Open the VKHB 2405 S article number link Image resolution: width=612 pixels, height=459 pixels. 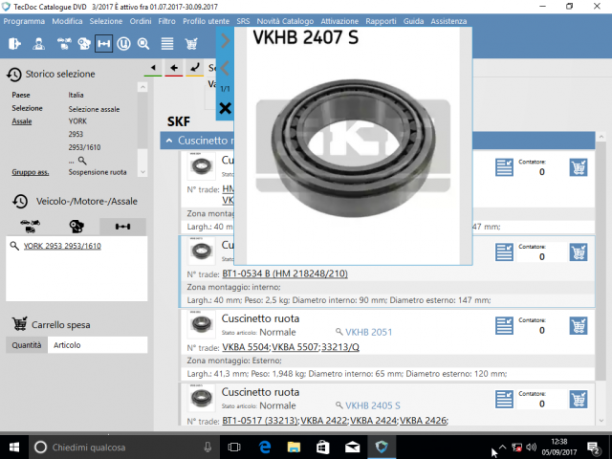pyautogui.click(x=373, y=406)
